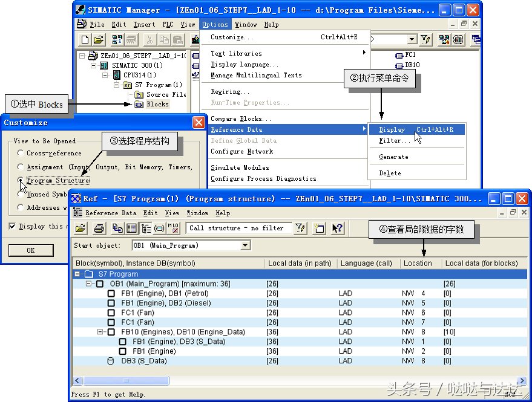Open View menu in Ref window
Viewport: 532px width, 402px height.
172,213
